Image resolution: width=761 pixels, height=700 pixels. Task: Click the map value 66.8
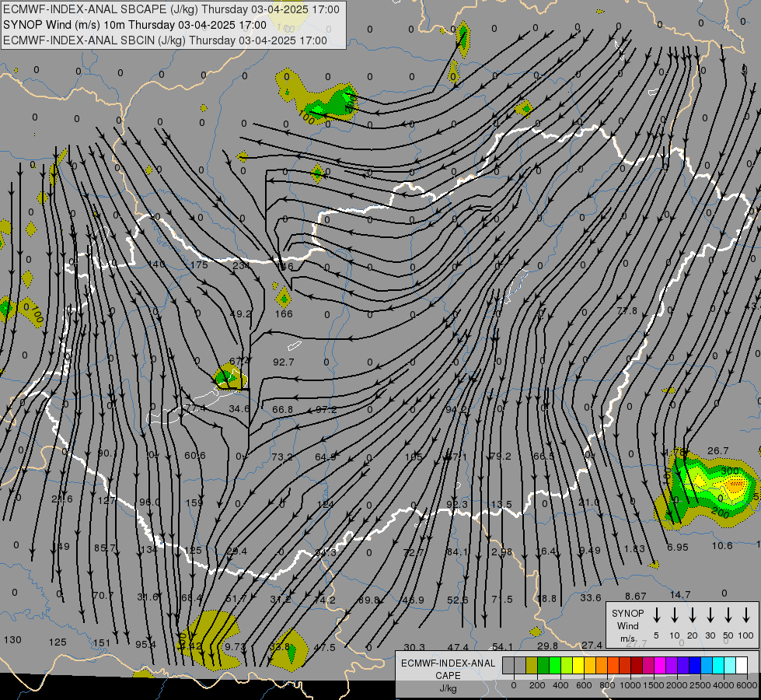click(x=282, y=410)
